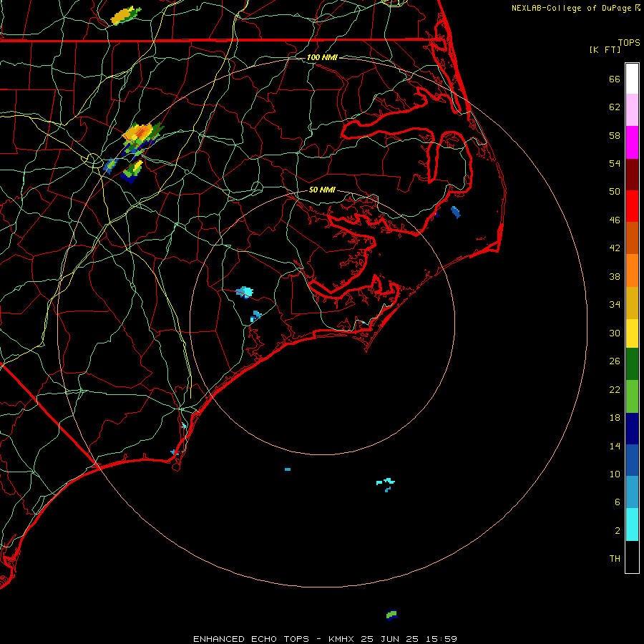Click the "54" legend label

pyautogui.click(x=615, y=163)
